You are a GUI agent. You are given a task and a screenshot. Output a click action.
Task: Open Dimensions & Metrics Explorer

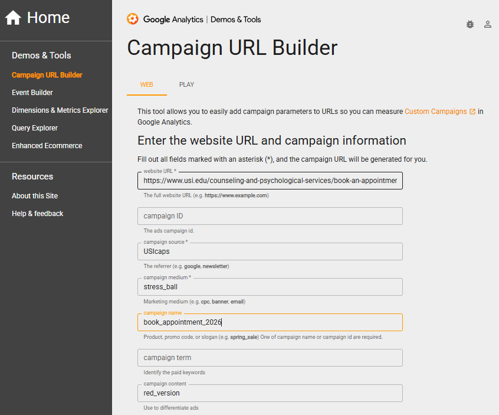point(60,110)
